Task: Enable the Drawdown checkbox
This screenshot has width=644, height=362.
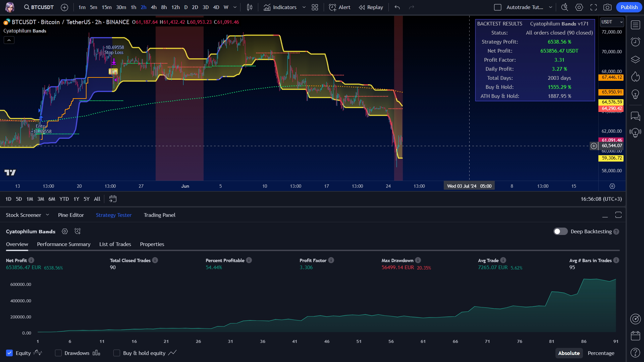Action: pos(58,353)
